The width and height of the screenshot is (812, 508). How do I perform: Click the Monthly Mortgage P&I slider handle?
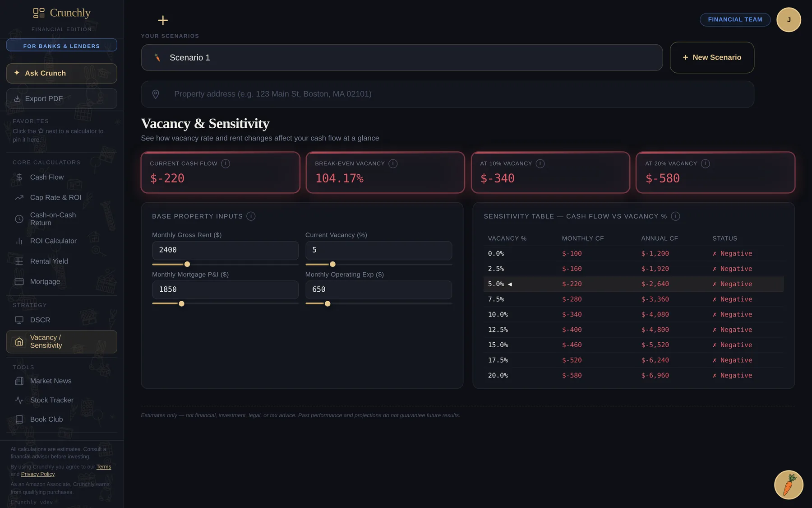click(x=181, y=304)
